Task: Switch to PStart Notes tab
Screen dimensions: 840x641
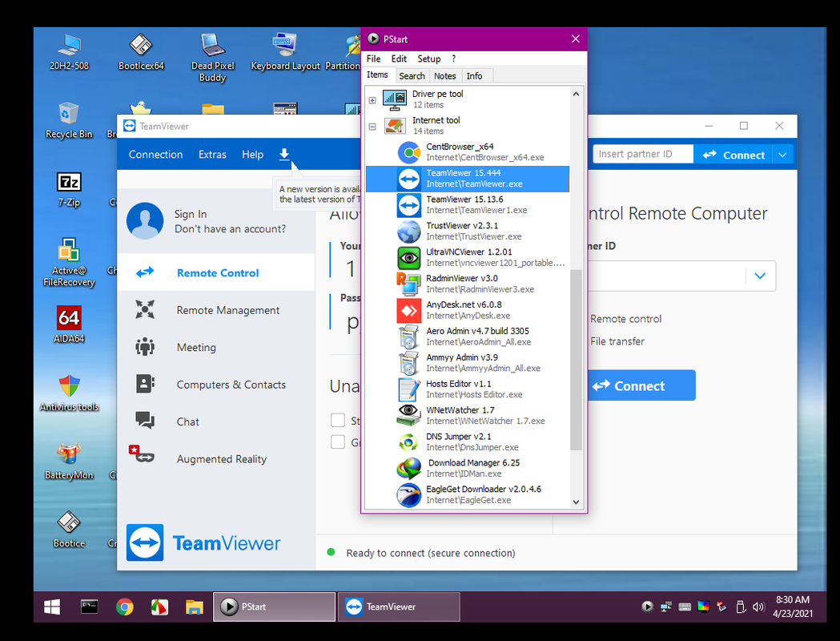Action: pyautogui.click(x=444, y=76)
